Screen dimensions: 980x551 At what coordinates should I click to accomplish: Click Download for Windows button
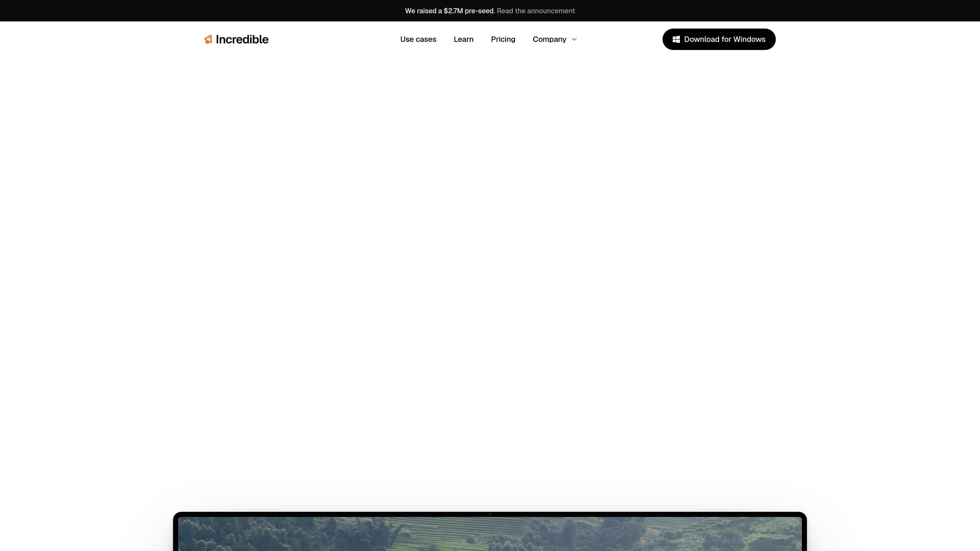point(719,39)
